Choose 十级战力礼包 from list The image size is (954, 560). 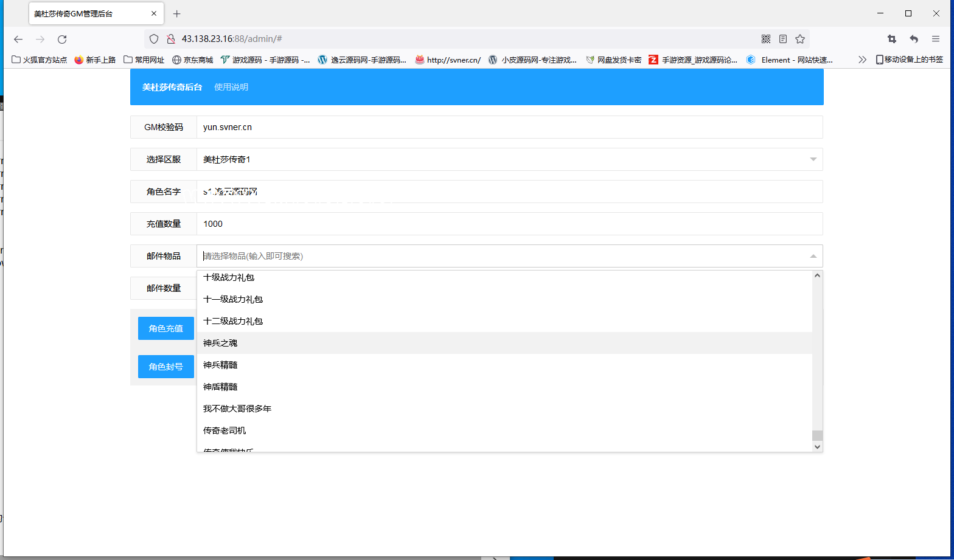click(504, 277)
